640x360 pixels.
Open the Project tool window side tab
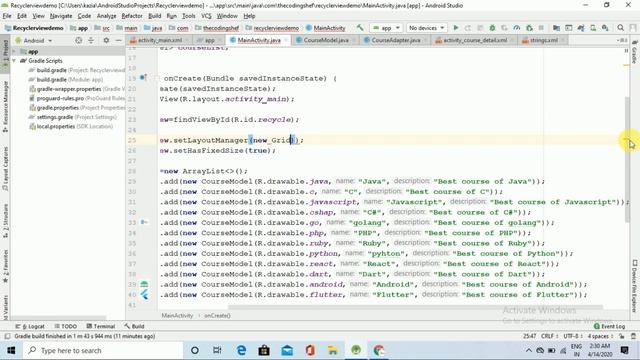[5, 53]
